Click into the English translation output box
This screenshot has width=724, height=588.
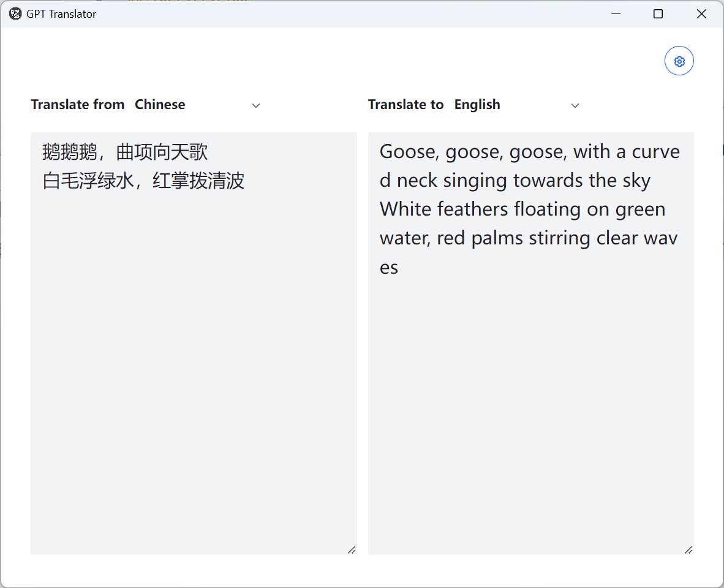point(530,344)
